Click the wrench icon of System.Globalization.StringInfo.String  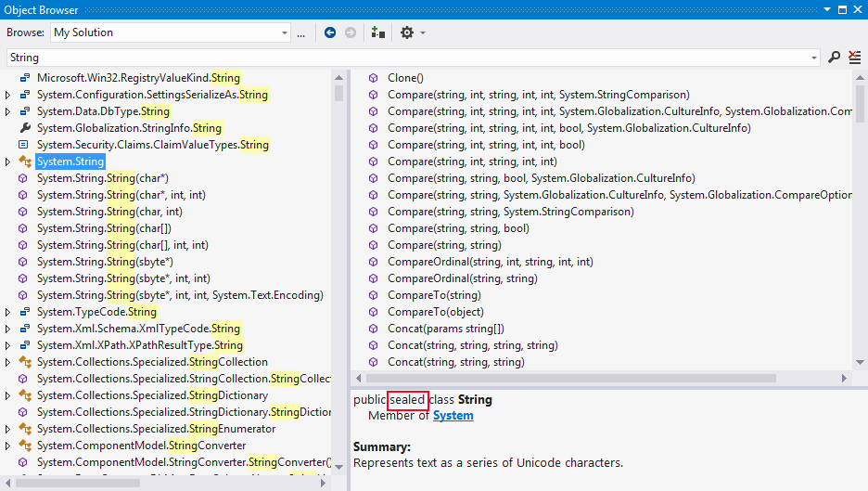coord(24,128)
